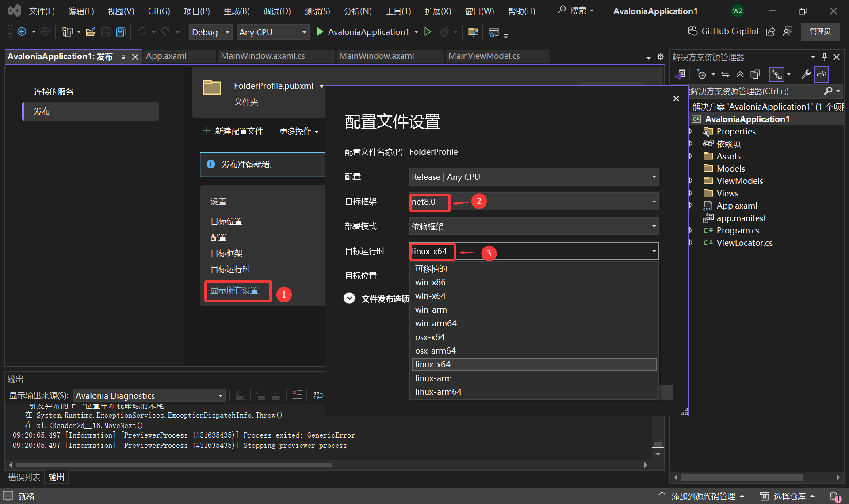Open the Any CPU platform dropdown
The width and height of the screenshot is (849, 504).
(x=273, y=32)
